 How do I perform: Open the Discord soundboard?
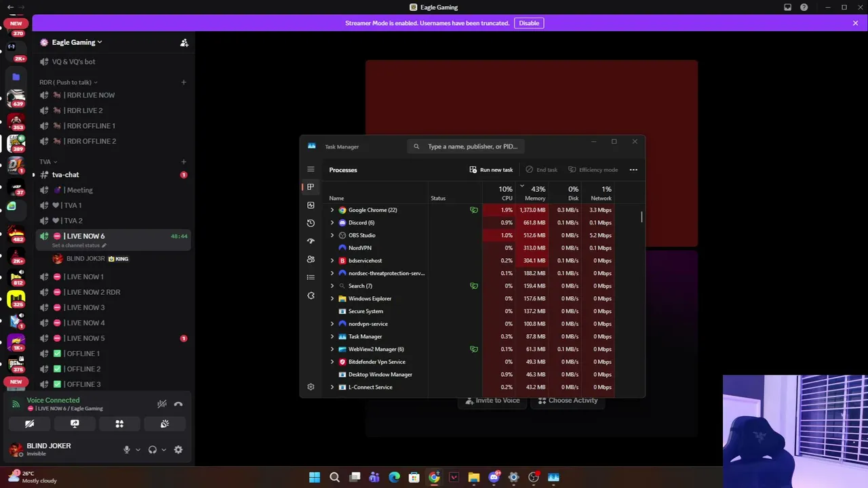[x=164, y=424]
